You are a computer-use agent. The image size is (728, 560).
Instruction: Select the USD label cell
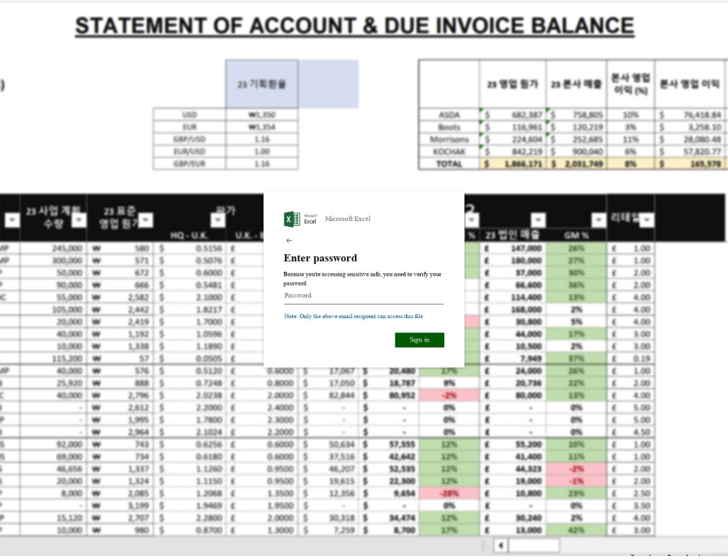click(x=189, y=115)
